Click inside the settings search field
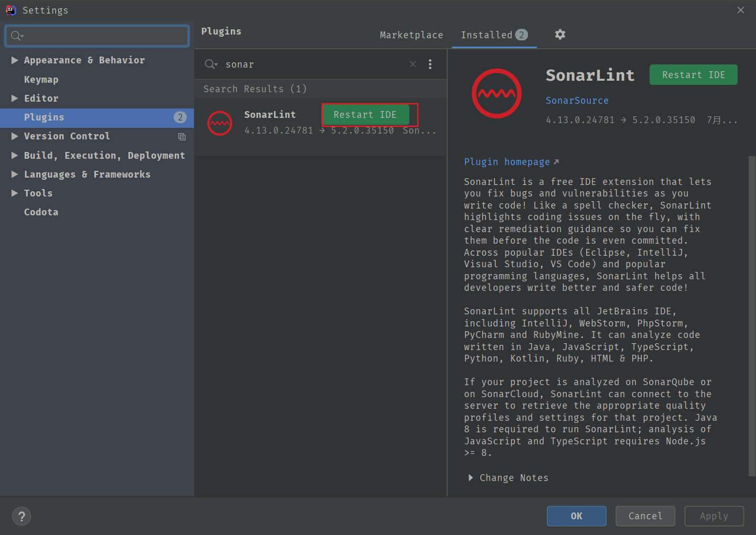 [96, 36]
